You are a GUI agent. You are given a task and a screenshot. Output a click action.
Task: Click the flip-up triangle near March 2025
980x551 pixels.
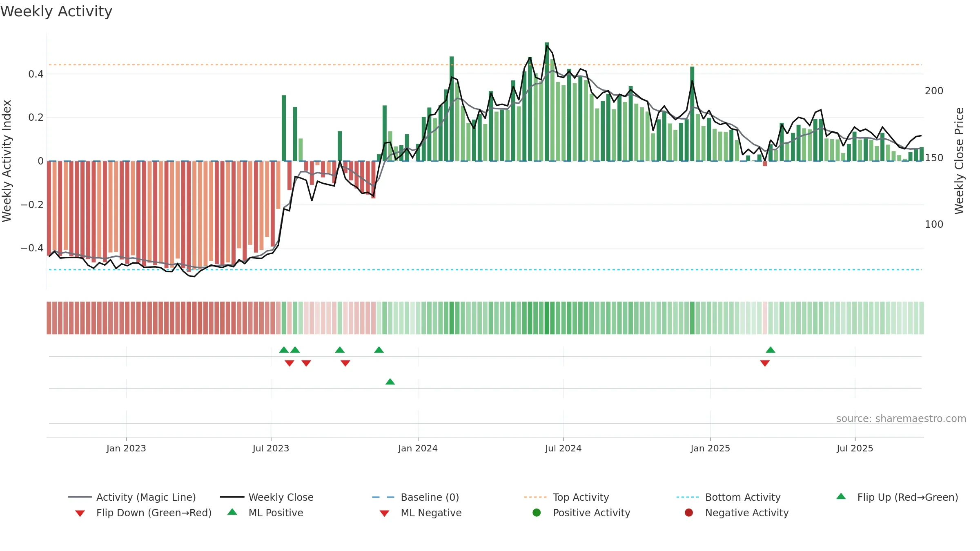(x=771, y=350)
